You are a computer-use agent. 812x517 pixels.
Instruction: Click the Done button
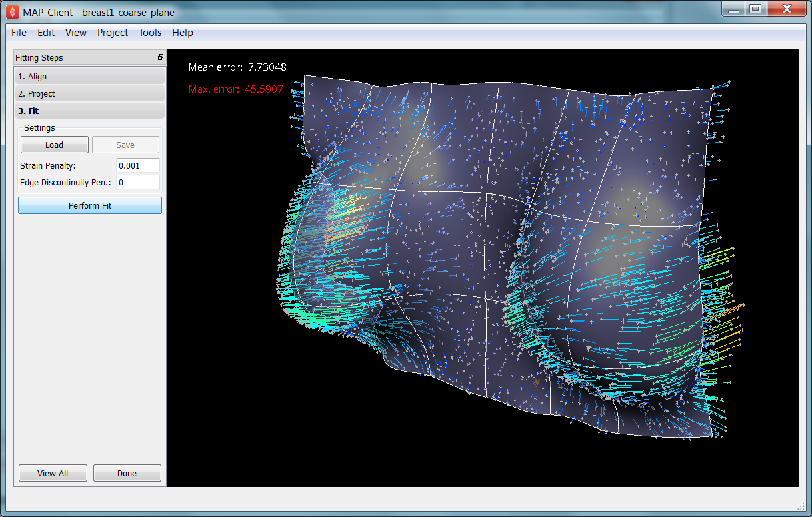point(127,473)
